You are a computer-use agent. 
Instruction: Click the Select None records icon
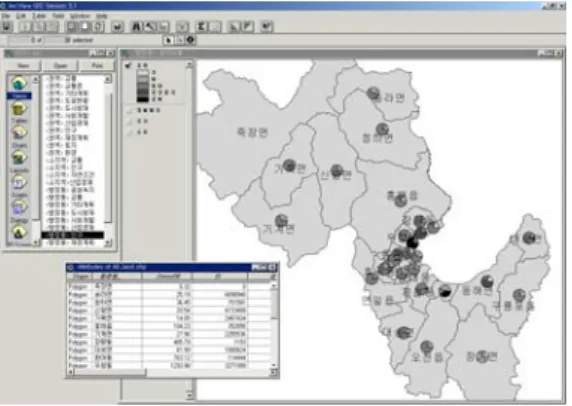[x=85, y=26]
